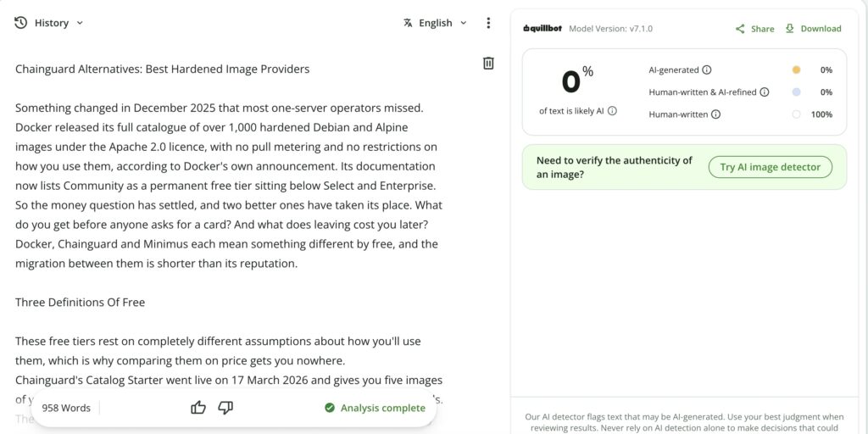Click the translate language icon

pyautogui.click(x=408, y=23)
